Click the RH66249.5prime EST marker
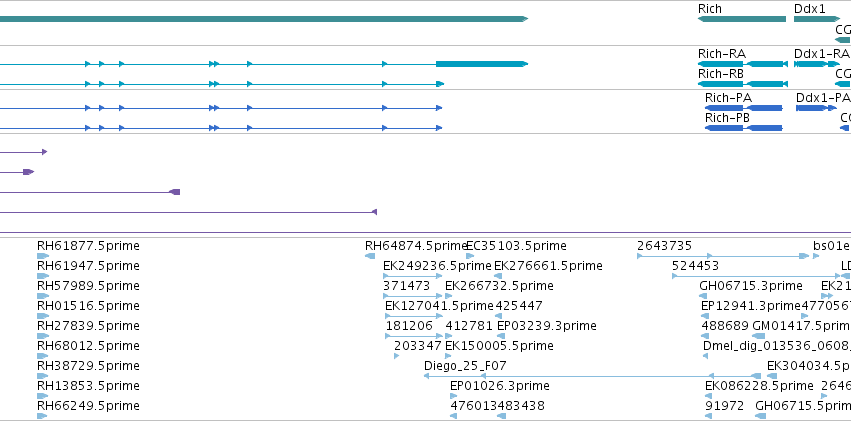Screen dimensions: 851x421 coord(43,416)
